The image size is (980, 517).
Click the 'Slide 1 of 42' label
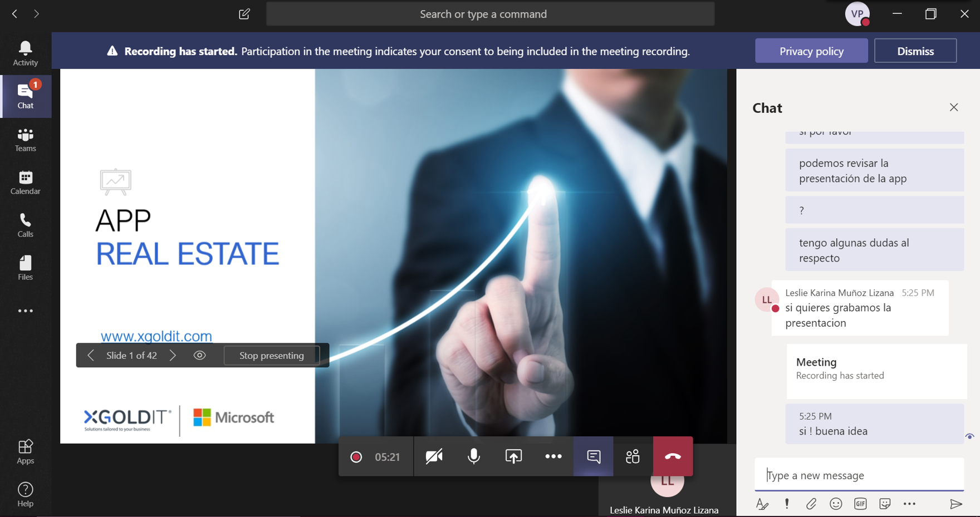pos(132,356)
